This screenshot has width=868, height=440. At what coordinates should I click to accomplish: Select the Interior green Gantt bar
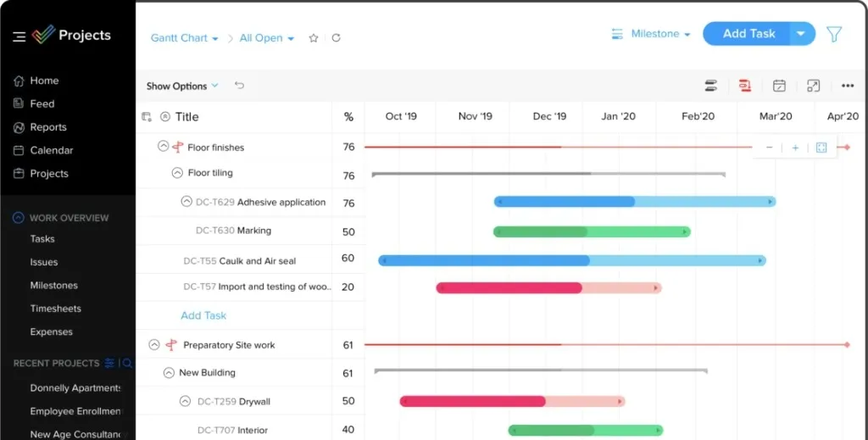pyautogui.click(x=586, y=430)
